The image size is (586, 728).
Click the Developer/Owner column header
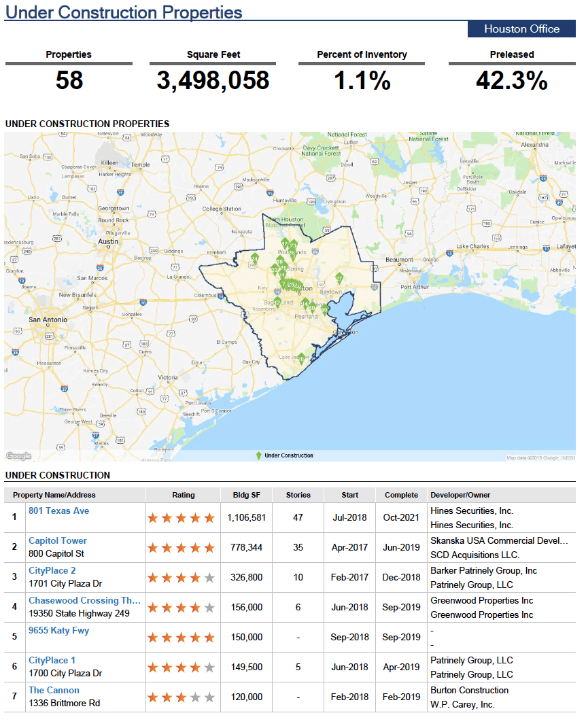coord(460,495)
